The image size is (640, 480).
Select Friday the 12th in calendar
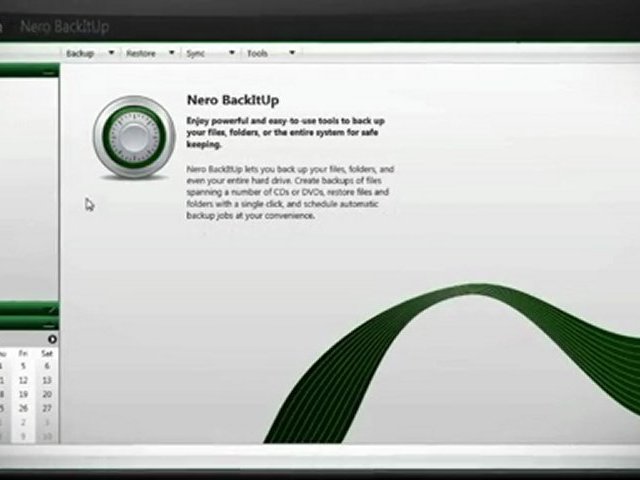[x=23, y=381]
